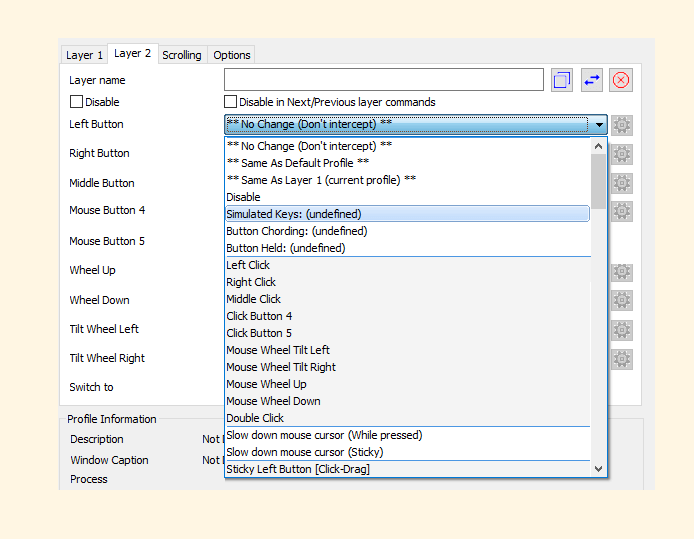Click the copy layer icon
The width and height of the screenshot is (694, 539).
(562, 80)
